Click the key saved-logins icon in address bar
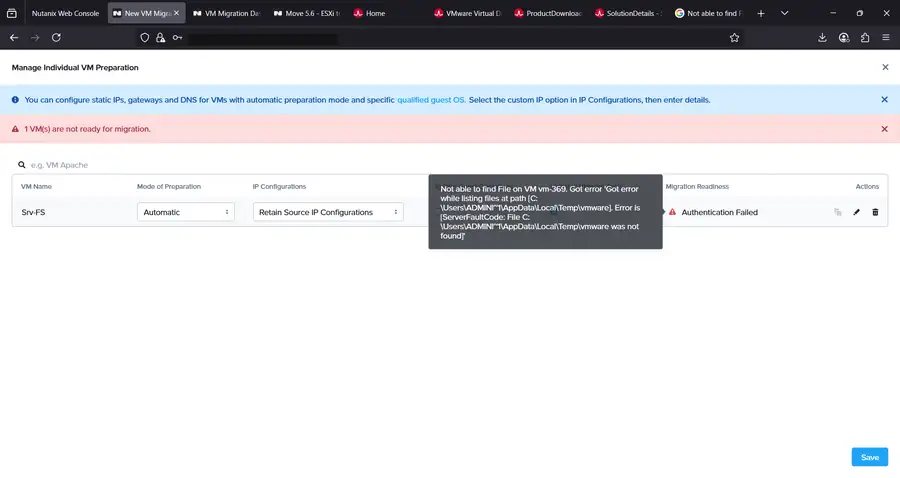Screen dimensions: 900x478 pos(177,38)
